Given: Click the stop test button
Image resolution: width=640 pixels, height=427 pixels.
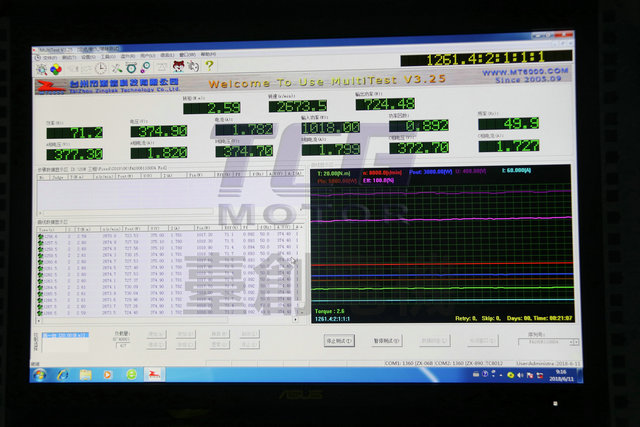Looking at the screenshot, I should tap(337, 339).
